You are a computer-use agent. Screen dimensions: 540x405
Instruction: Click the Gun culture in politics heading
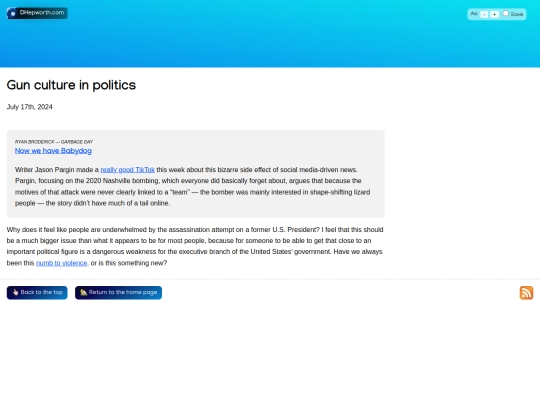click(x=71, y=85)
